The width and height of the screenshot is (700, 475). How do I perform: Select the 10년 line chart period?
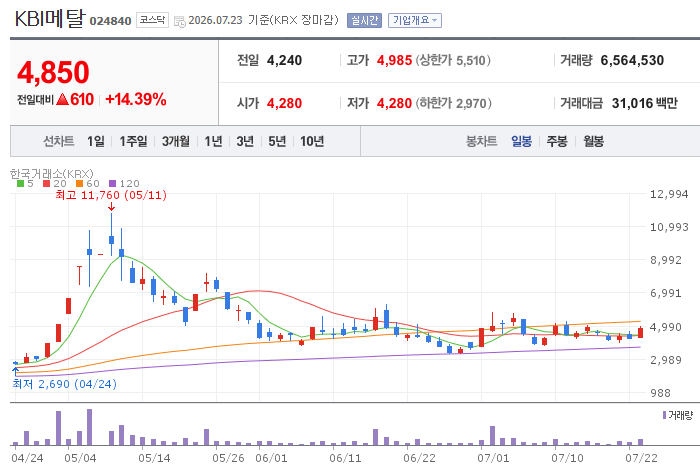[312, 142]
